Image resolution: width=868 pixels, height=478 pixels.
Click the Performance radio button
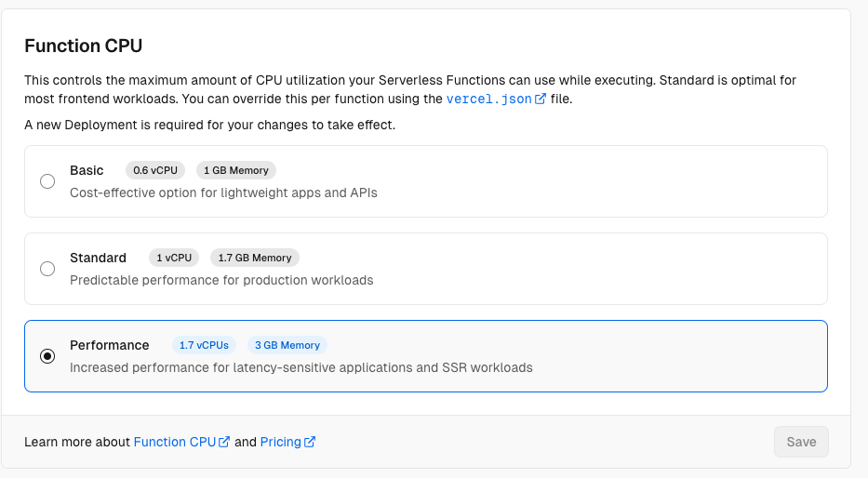click(47, 356)
